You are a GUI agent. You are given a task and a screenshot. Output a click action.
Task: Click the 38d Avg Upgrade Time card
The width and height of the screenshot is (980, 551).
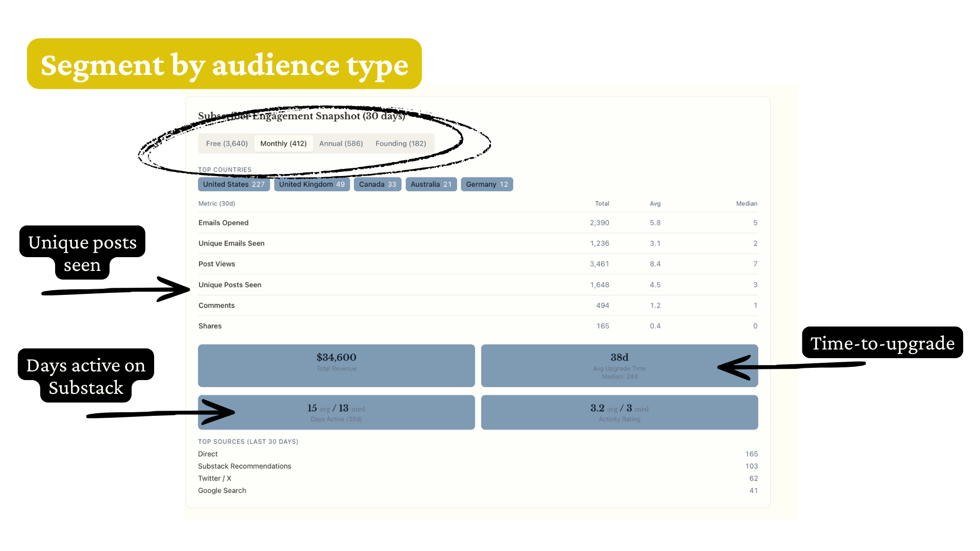[619, 365]
